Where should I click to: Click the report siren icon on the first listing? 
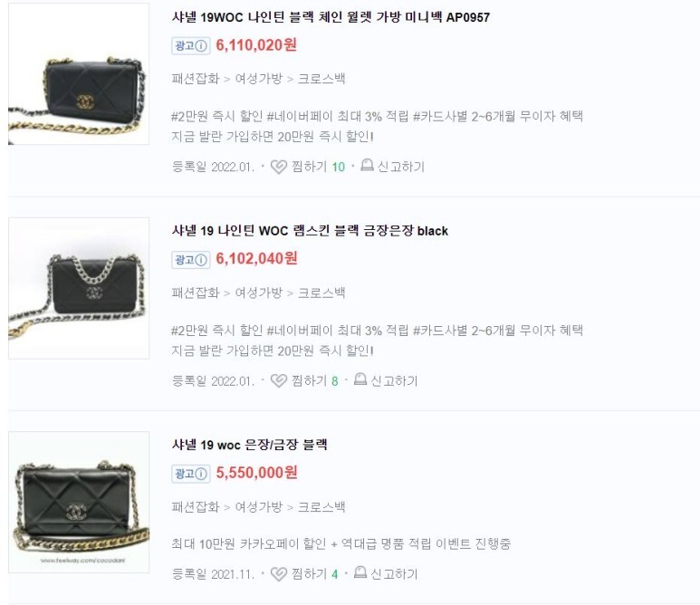click(367, 165)
